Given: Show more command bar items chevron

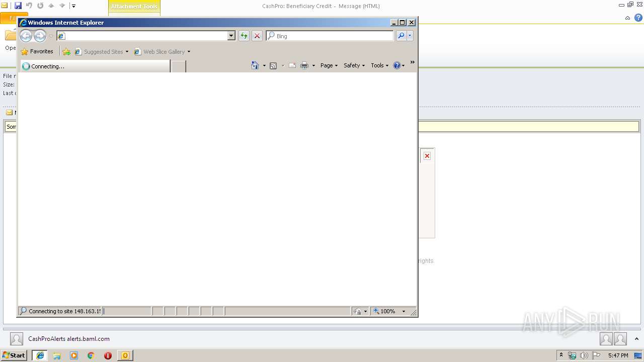Looking at the screenshot, I should click(x=412, y=62).
